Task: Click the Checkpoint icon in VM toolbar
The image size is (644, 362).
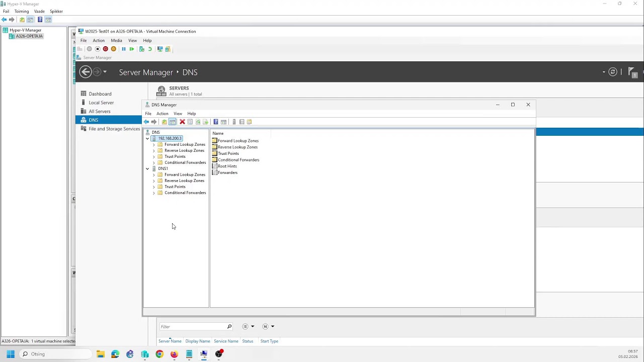Action: pyautogui.click(x=142, y=49)
